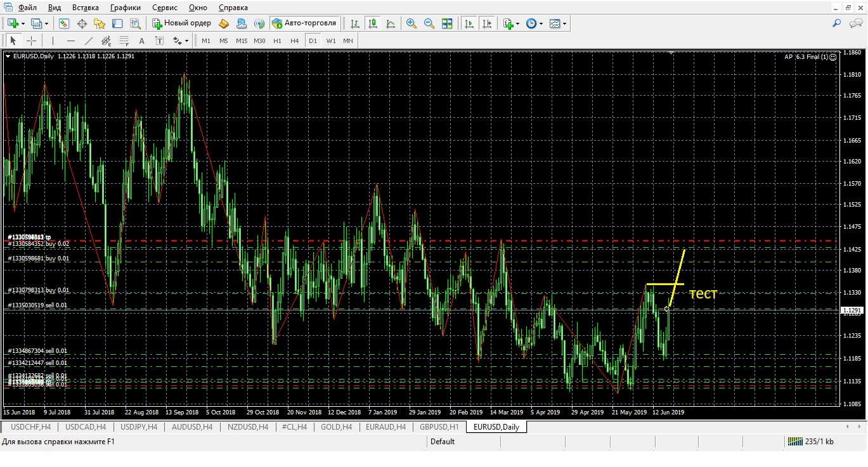Open the trading signals icon

259,23
